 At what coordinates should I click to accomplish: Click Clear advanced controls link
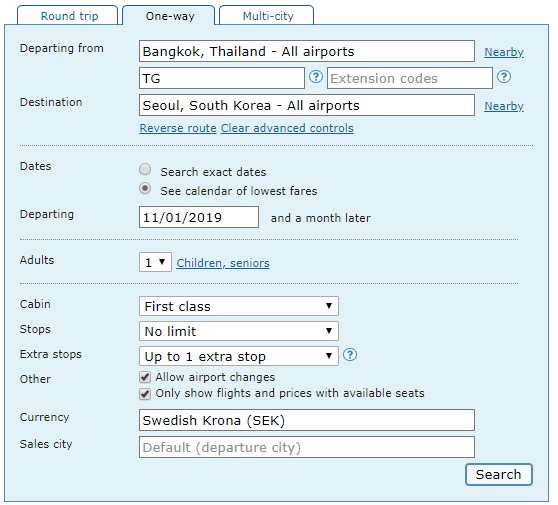287,128
